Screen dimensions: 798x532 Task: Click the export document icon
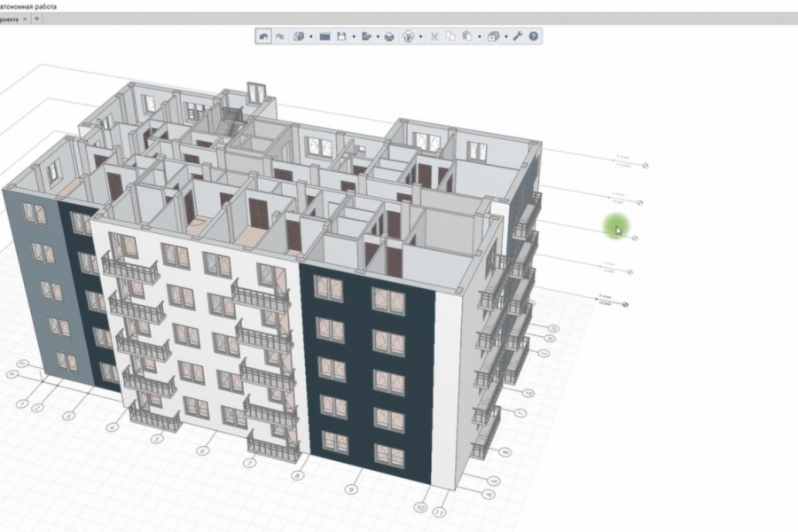tap(366, 36)
